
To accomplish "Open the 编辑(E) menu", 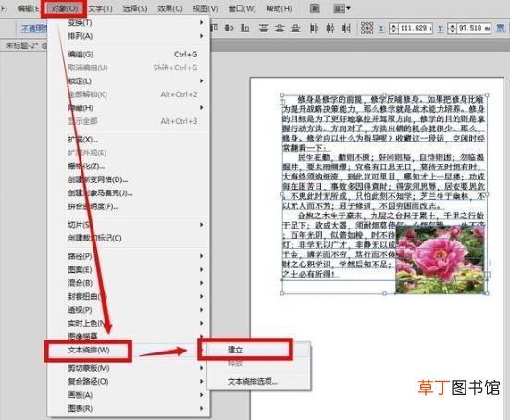I will [29, 8].
